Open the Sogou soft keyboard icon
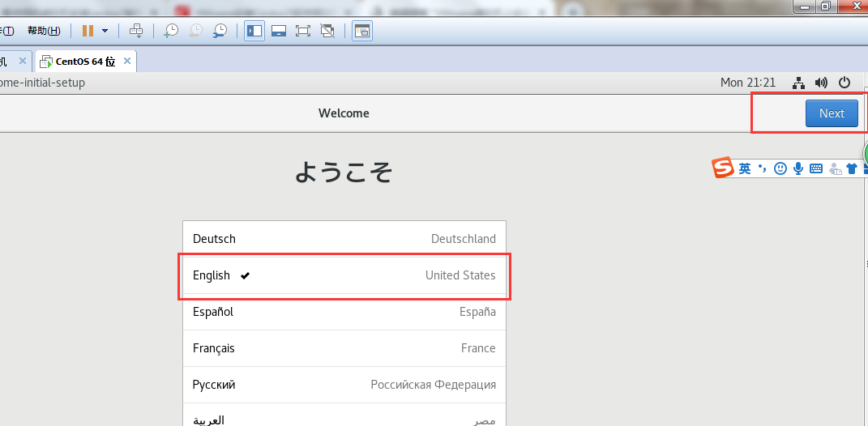 pos(816,168)
